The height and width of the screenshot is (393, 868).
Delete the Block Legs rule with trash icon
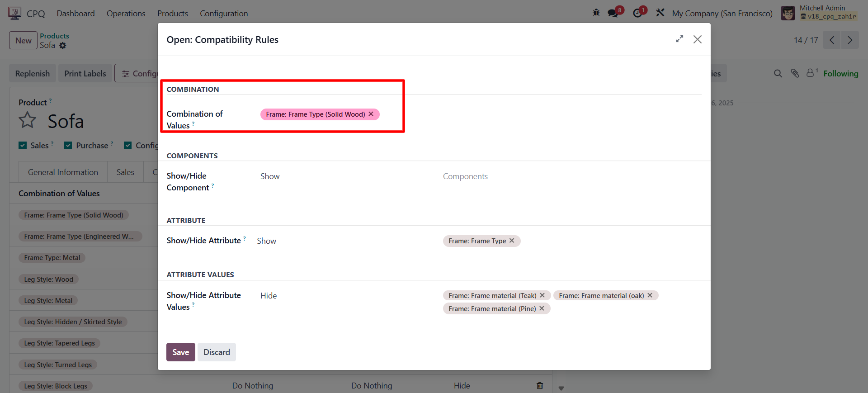click(x=540, y=386)
